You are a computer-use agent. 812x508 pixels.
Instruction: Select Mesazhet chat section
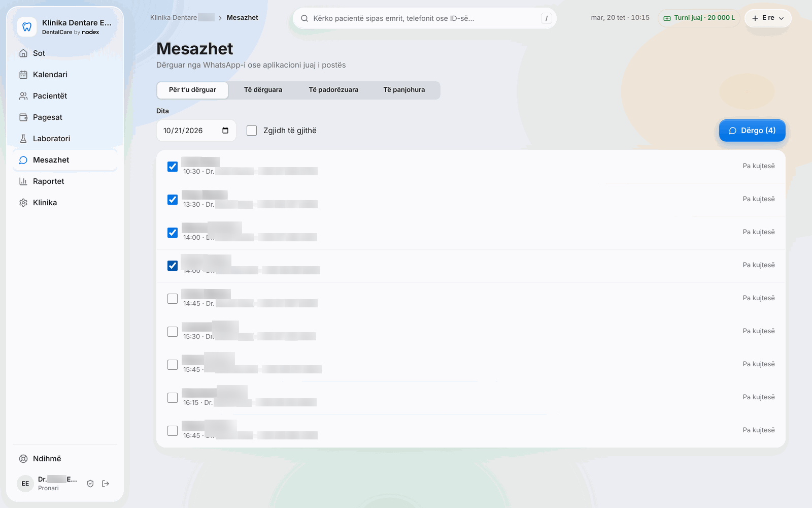[x=65, y=160]
